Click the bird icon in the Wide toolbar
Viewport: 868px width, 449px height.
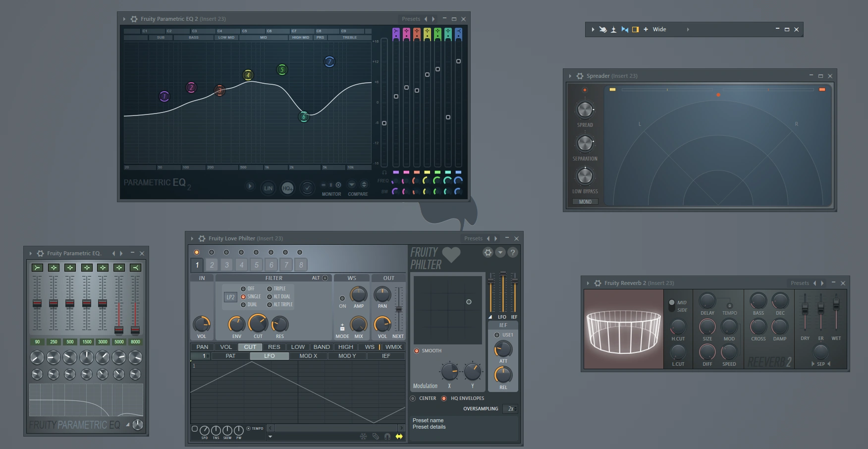click(603, 29)
